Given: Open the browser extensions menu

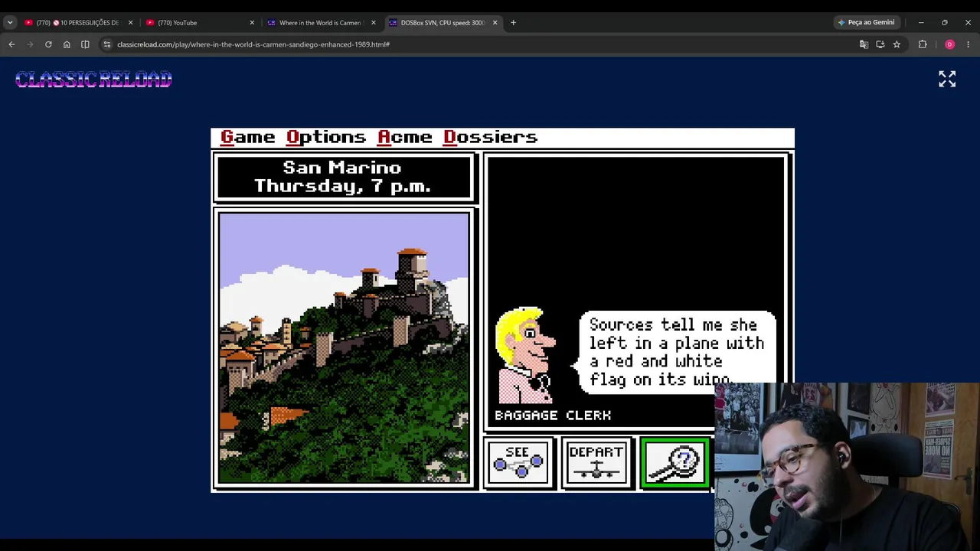Looking at the screenshot, I should coord(923,44).
